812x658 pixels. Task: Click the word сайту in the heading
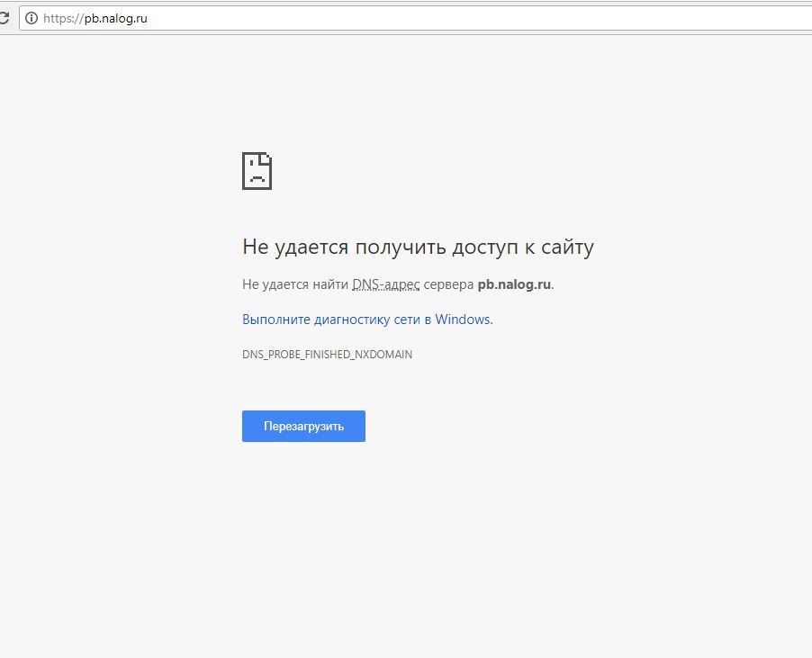[x=563, y=247]
